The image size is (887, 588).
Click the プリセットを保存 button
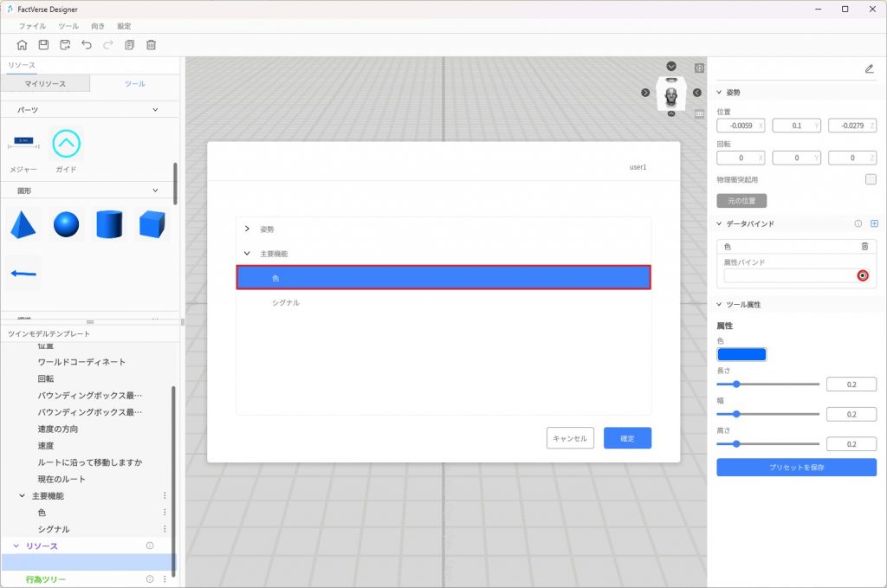click(796, 468)
